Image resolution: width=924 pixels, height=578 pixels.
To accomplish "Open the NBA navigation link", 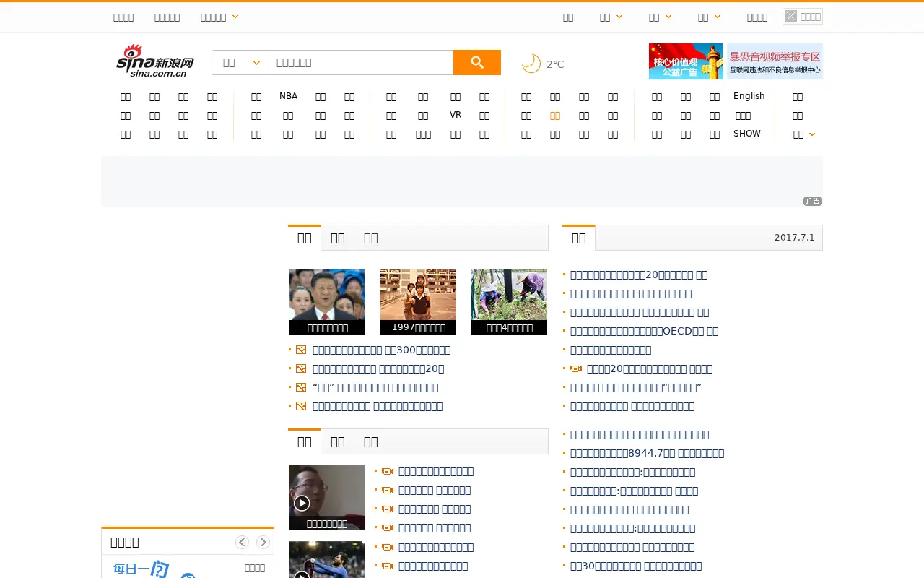I will coord(288,96).
